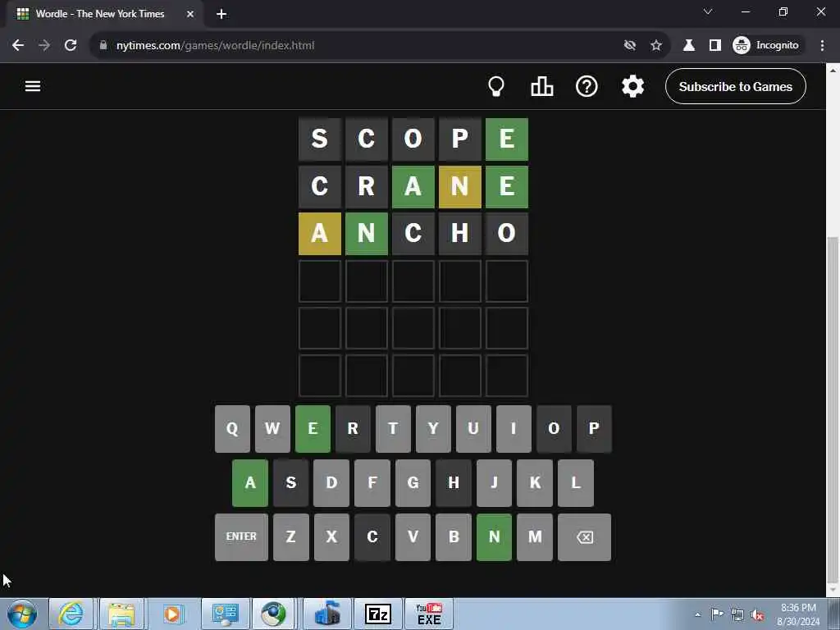Tap the green E key
The height and width of the screenshot is (630, 840).
pos(313,428)
